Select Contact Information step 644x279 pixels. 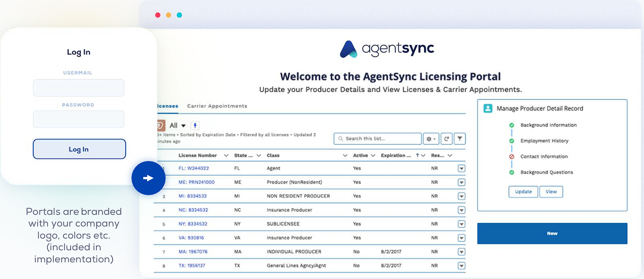coord(544,157)
